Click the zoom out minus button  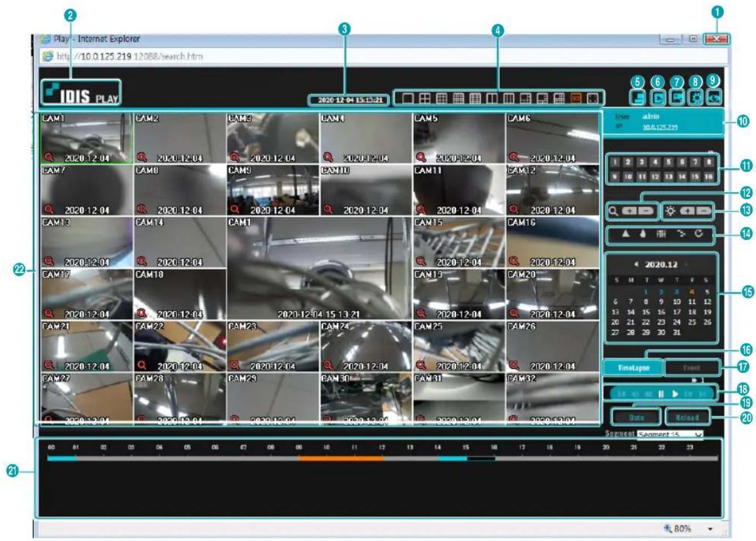(x=646, y=211)
